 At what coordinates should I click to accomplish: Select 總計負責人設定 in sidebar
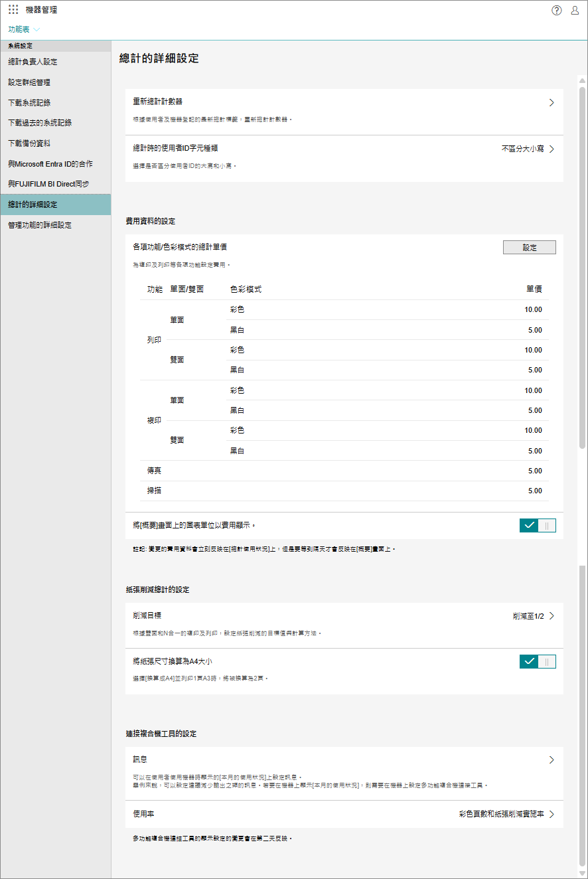point(33,62)
